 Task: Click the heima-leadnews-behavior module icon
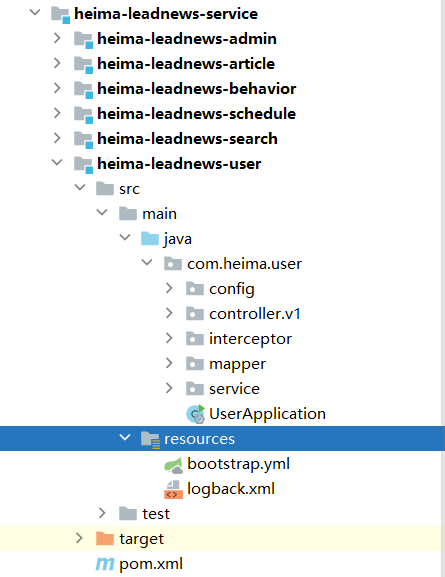[83, 90]
